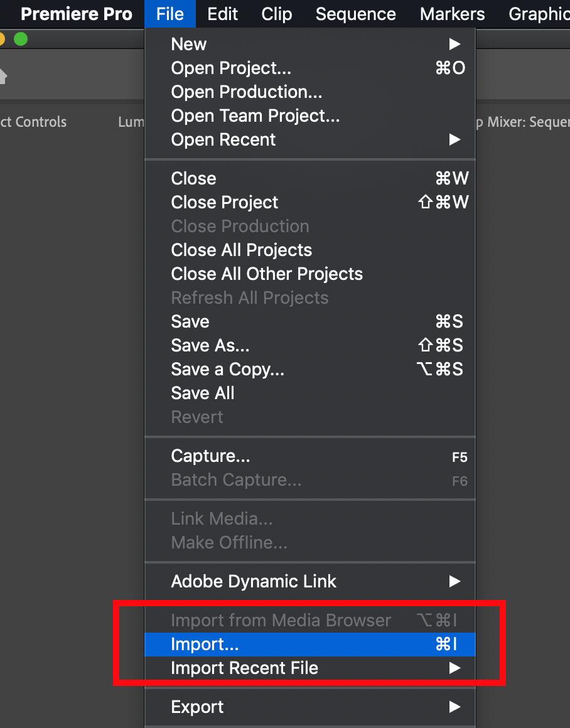
Task: Open the Clip menu
Action: click(x=277, y=14)
